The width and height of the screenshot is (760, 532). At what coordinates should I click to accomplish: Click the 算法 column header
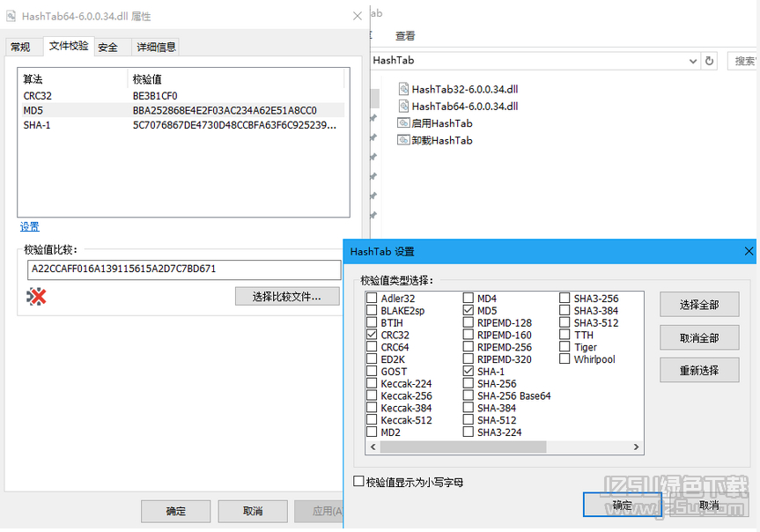tap(73, 78)
